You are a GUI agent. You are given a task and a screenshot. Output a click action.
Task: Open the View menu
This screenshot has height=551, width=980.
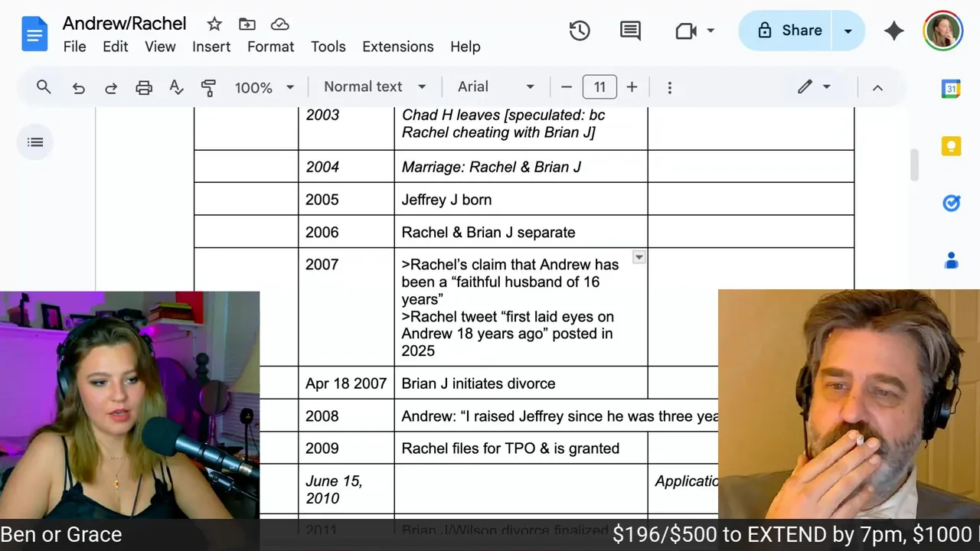tap(160, 47)
